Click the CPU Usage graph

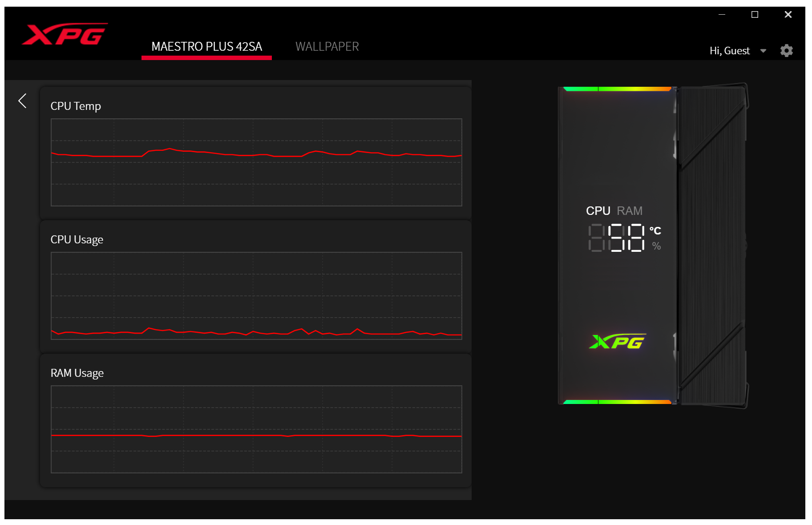[256, 296]
